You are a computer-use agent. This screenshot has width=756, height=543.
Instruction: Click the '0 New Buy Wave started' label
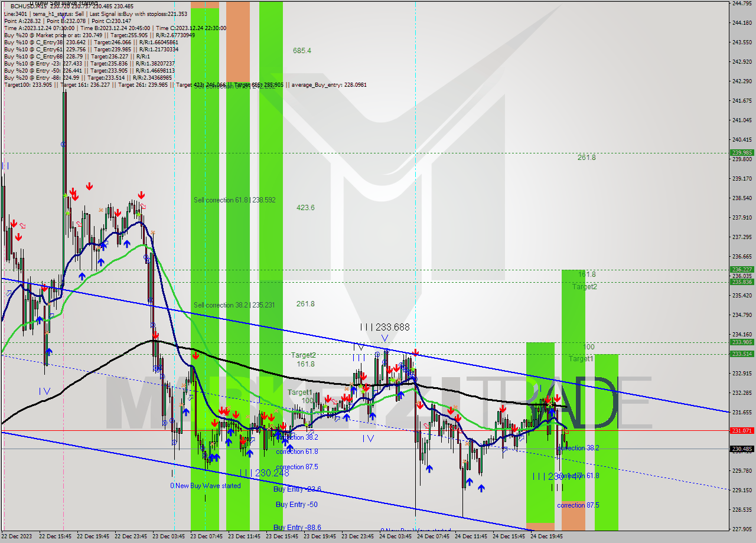206,486
